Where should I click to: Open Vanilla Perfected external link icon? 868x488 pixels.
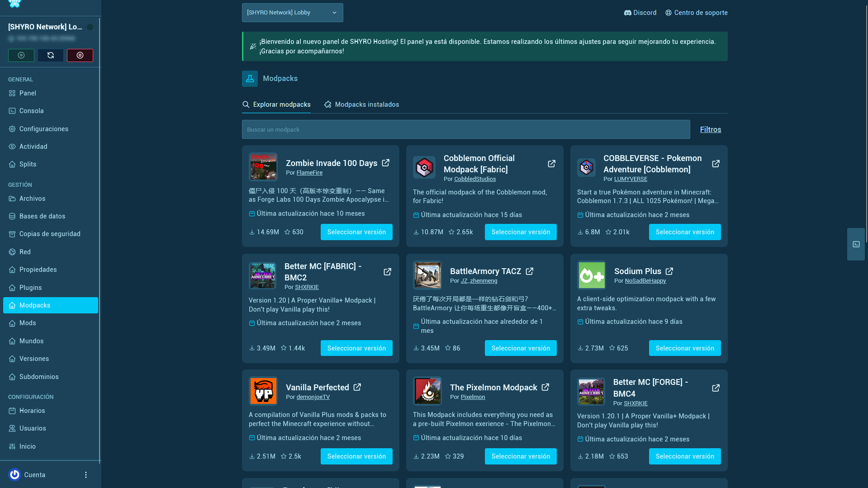pyautogui.click(x=357, y=388)
